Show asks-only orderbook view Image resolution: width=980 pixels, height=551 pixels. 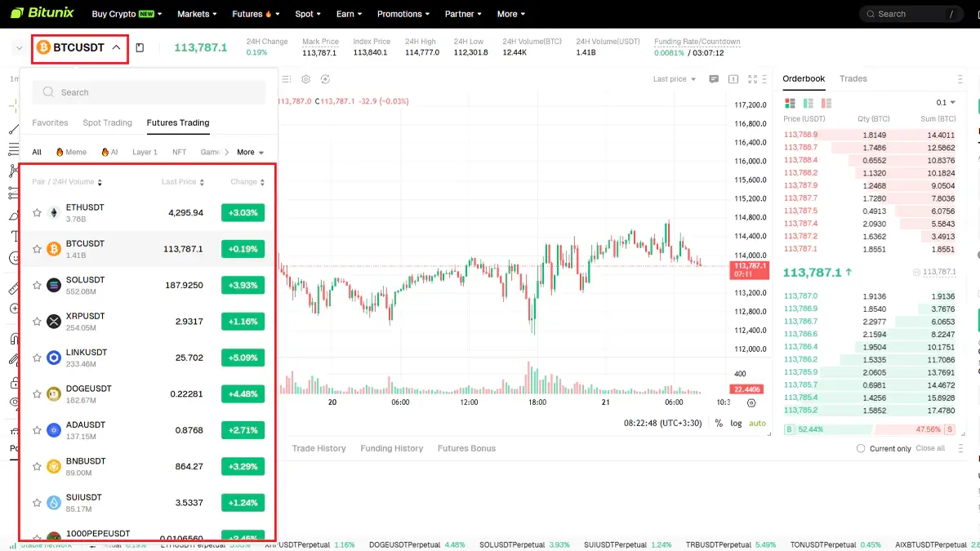pos(826,103)
